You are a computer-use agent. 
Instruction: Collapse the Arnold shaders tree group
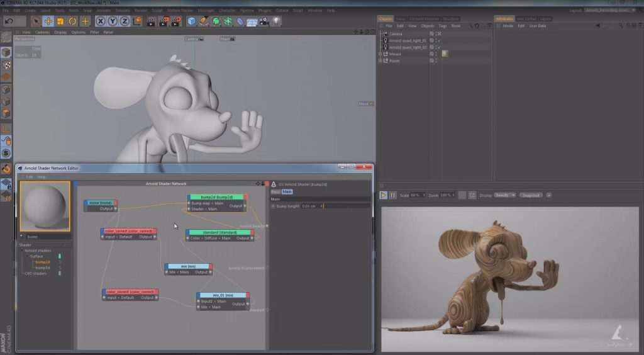[22, 251]
